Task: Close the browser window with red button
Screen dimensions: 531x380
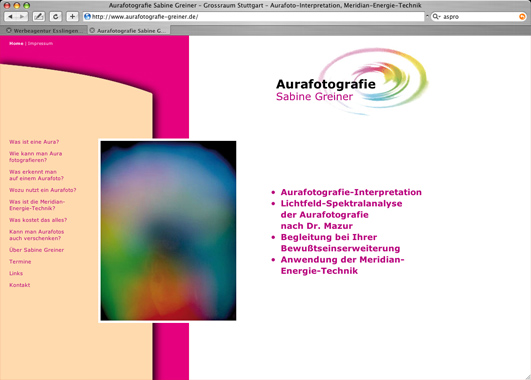Action: [x=7, y=5]
